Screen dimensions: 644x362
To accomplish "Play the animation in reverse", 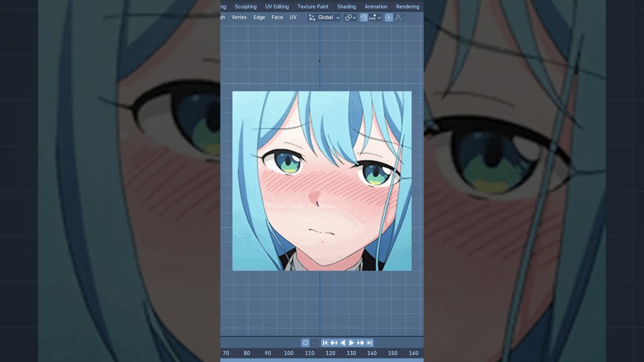I will (x=343, y=342).
